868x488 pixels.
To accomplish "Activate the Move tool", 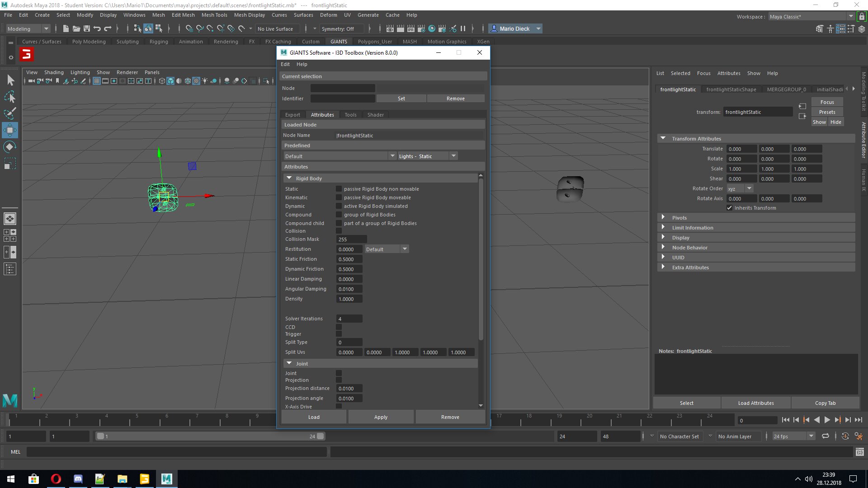I will pos(10,130).
